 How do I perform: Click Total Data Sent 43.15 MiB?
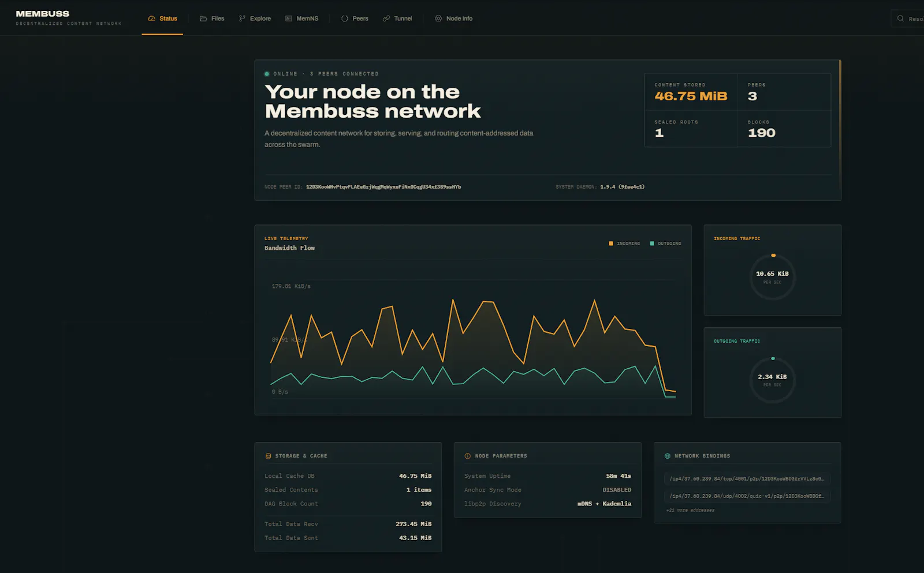tap(415, 538)
